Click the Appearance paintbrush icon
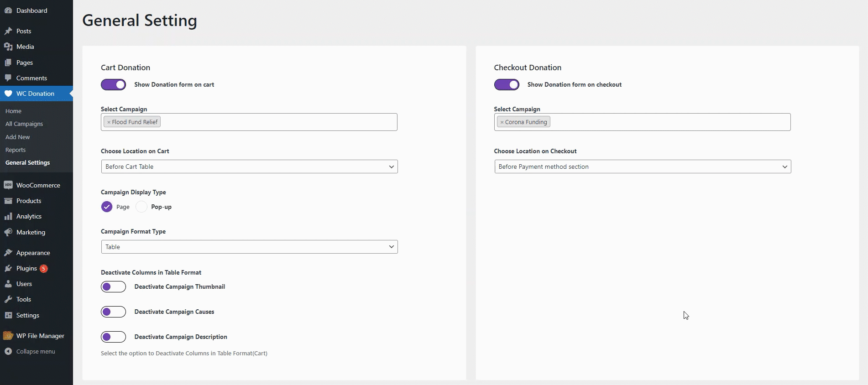This screenshot has height=385, width=868. (8, 253)
